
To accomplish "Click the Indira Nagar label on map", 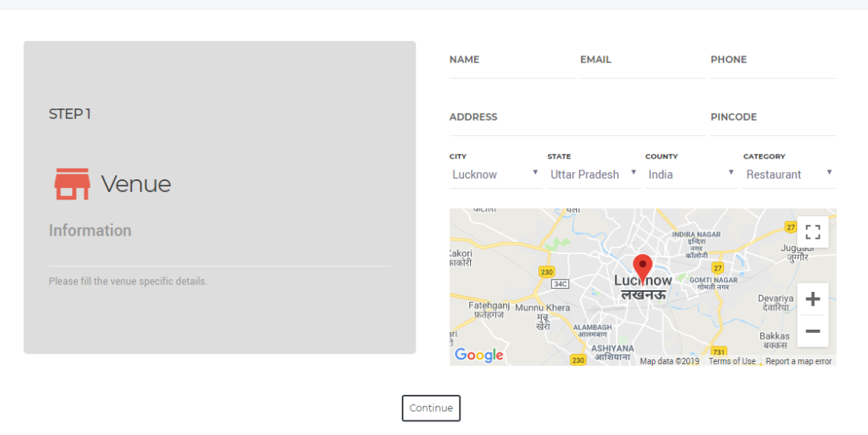I will (x=696, y=245).
